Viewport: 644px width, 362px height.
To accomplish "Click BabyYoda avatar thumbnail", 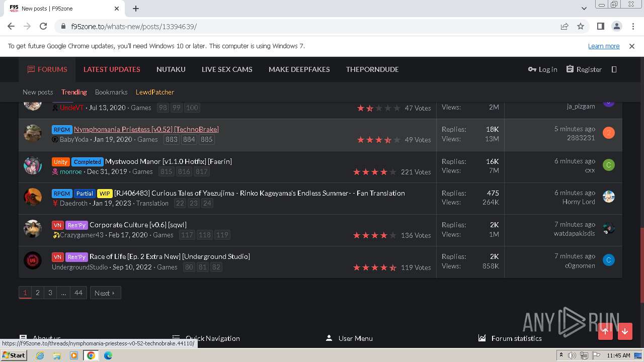I will 33,133.
